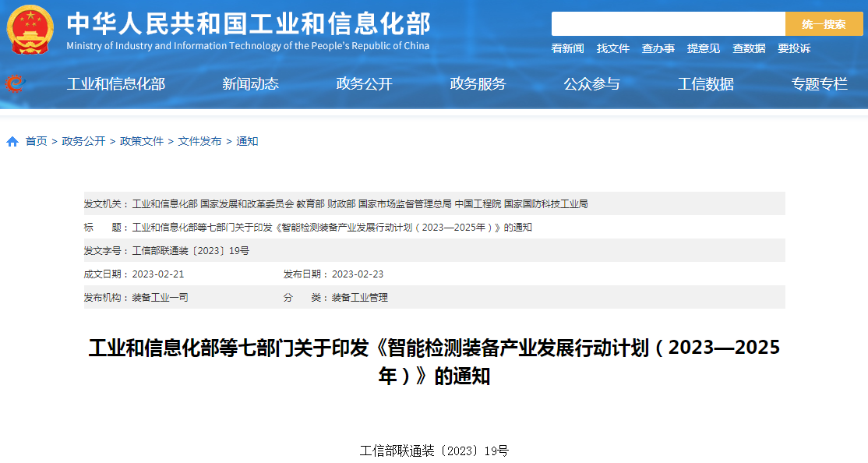Go to 政务公开 in breadcrumb
868x463 pixels.
click(x=83, y=142)
